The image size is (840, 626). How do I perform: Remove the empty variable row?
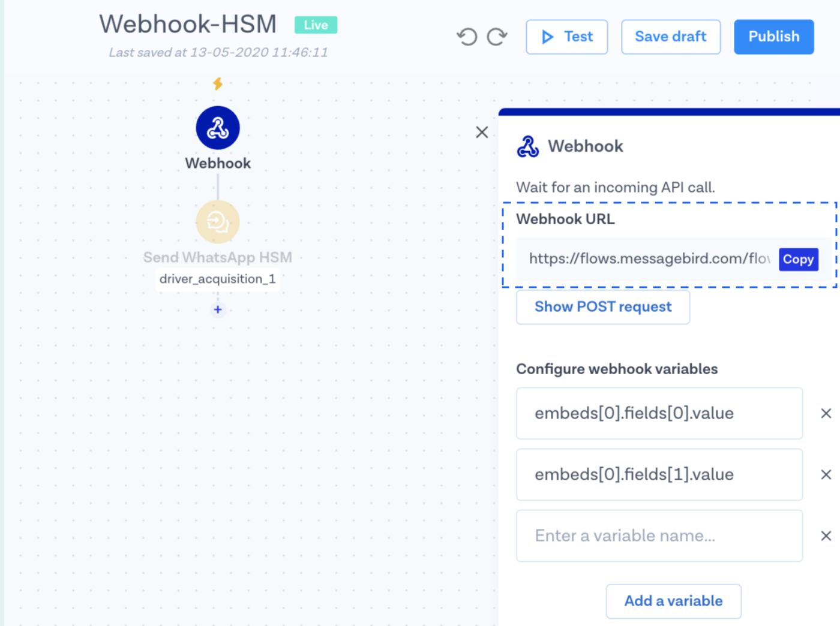[826, 535]
